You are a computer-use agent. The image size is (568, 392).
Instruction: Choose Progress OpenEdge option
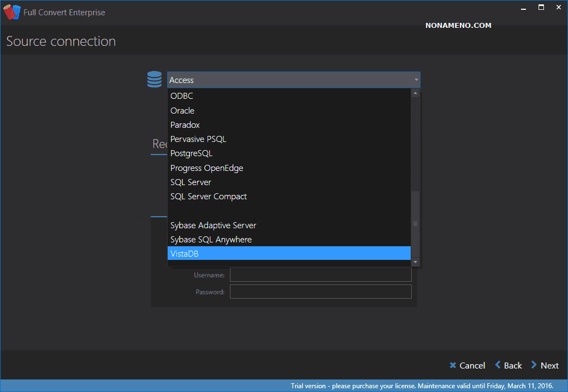pos(206,168)
